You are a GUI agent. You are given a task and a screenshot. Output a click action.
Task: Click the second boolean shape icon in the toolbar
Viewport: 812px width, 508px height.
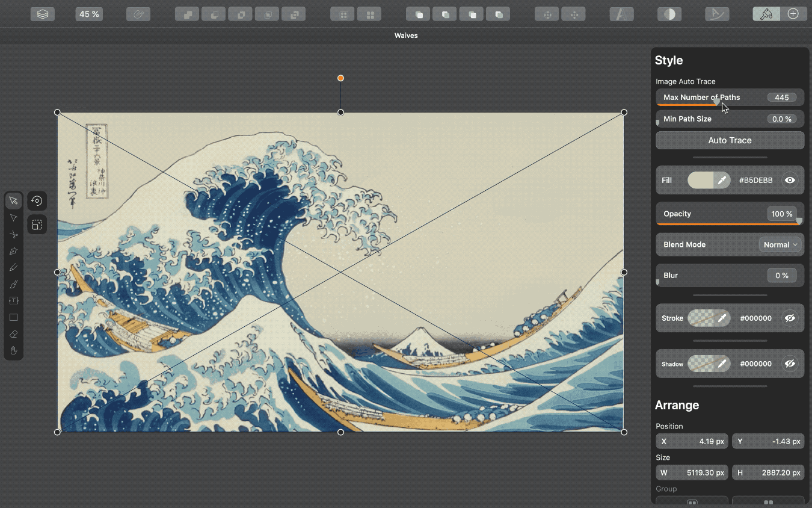(x=214, y=14)
